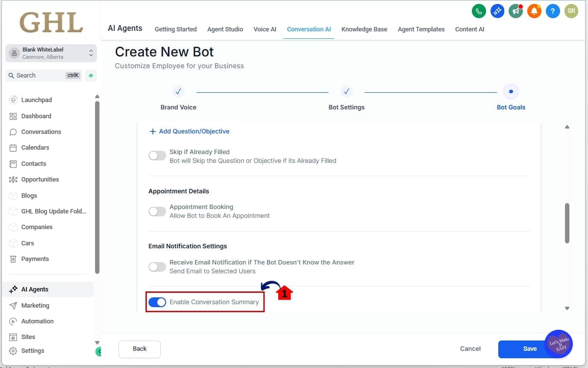Click the sidebar scroll down arrow

[97, 342]
